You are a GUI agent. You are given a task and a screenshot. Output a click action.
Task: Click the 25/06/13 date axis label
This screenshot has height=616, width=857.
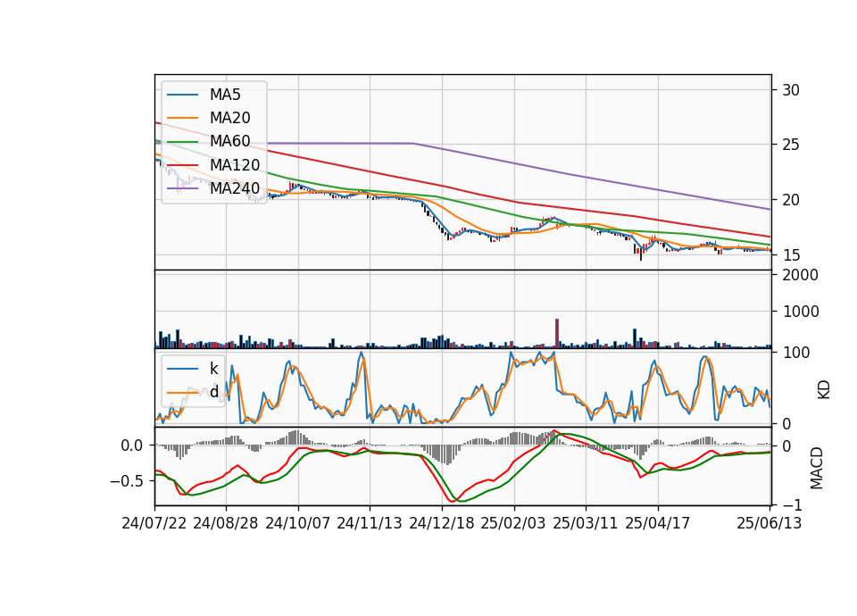pos(769,523)
